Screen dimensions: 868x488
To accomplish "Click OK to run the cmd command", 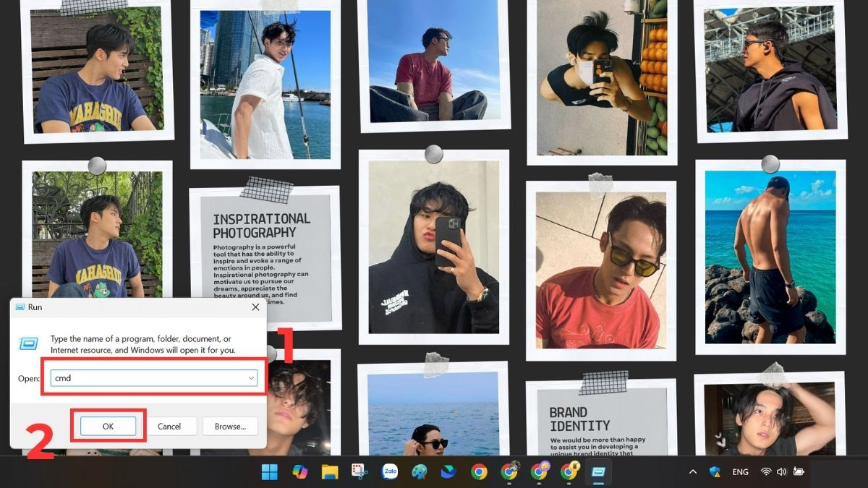I will [x=109, y=426].
